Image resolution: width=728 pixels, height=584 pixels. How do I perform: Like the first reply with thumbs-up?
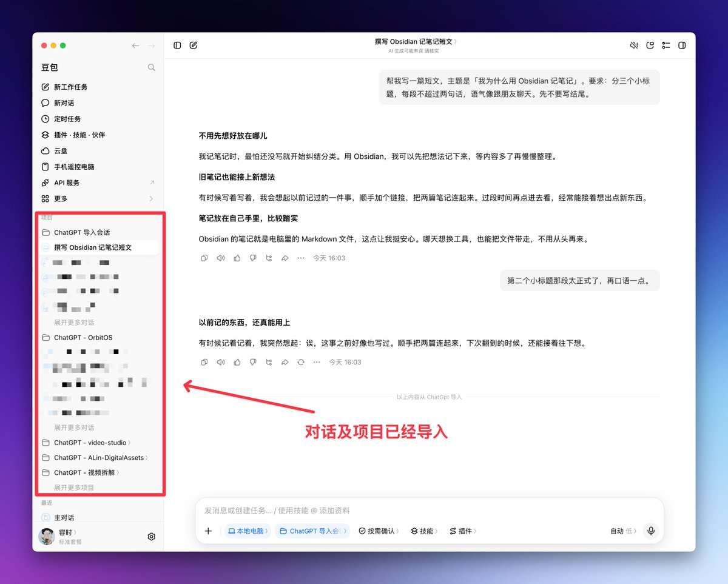coord(237,258)
